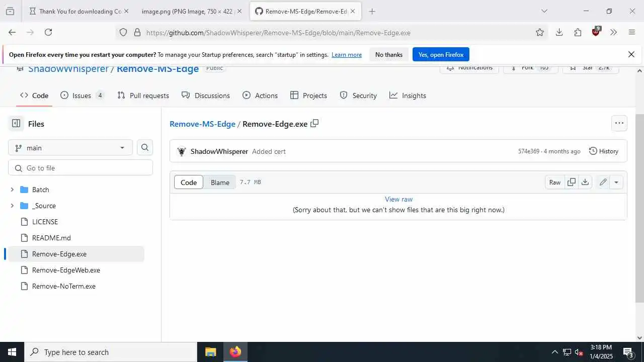Download the raw file
Viewport: 644px width, 362px height.
[585, 182]
